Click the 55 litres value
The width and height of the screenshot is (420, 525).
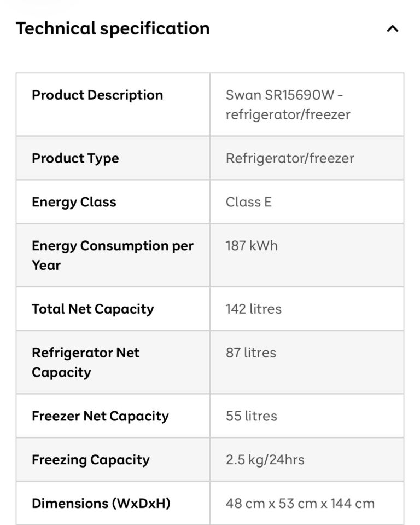[x=251, y=416]
